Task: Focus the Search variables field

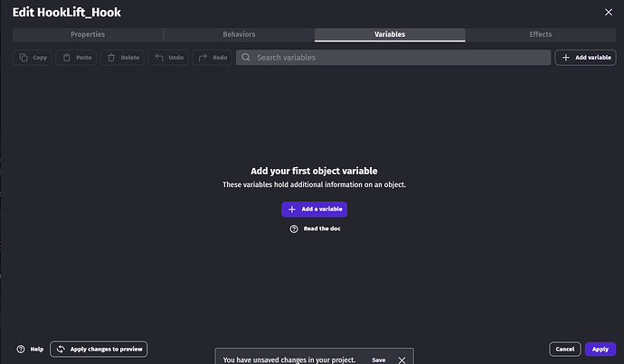Action: pyautogui.click(x=398, y=58)
